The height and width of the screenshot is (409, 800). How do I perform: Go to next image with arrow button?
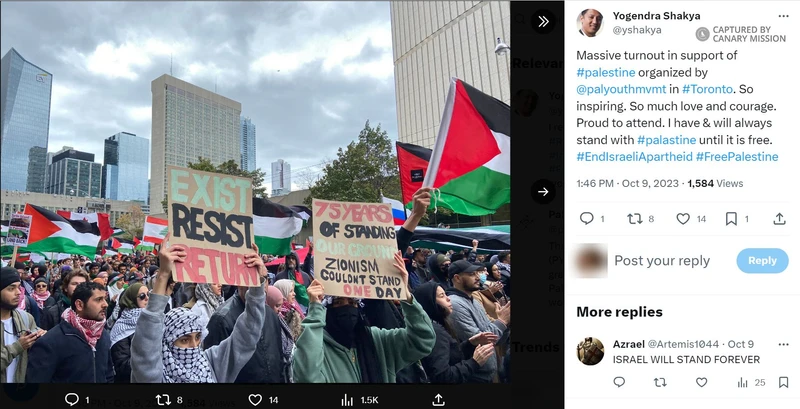click(x=543, y=192)
